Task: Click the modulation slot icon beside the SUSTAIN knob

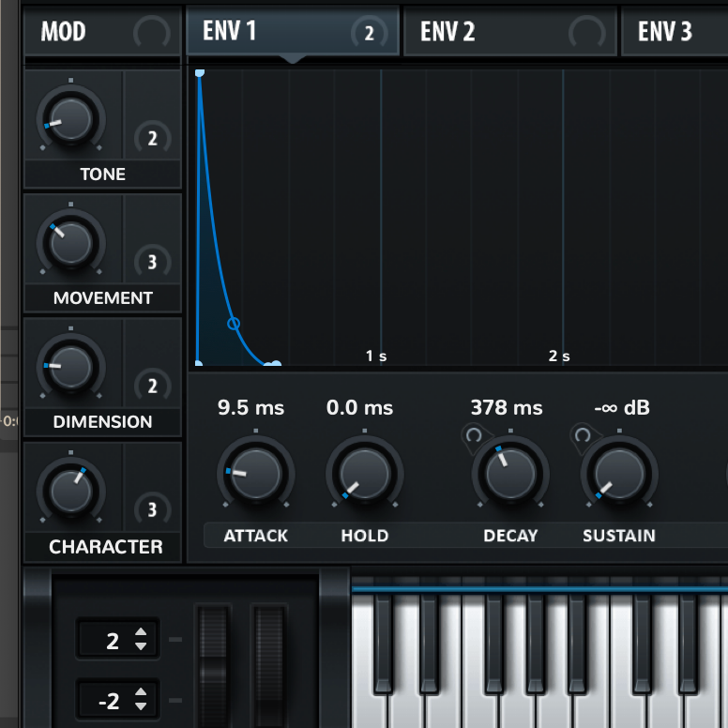Action: [x=583, y=435]
